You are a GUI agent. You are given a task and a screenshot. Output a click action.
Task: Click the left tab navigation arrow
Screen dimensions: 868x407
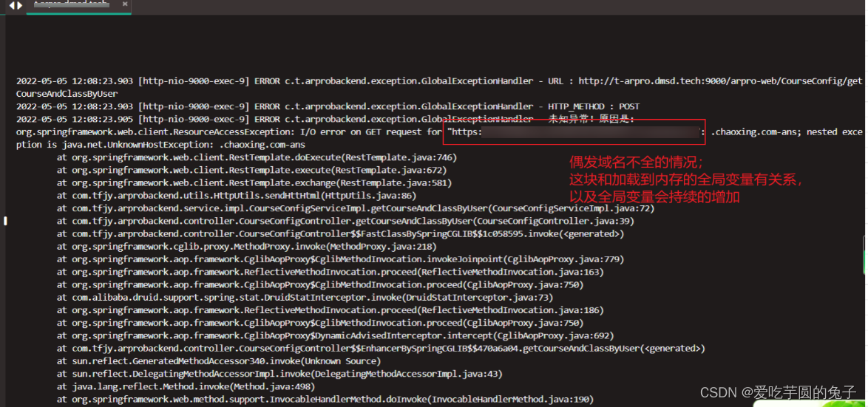11,5
